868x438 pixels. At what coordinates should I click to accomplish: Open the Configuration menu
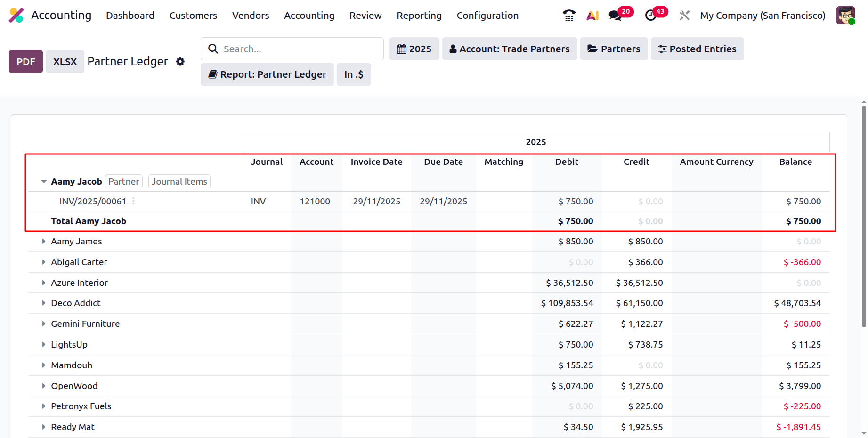tap(487, 16)
